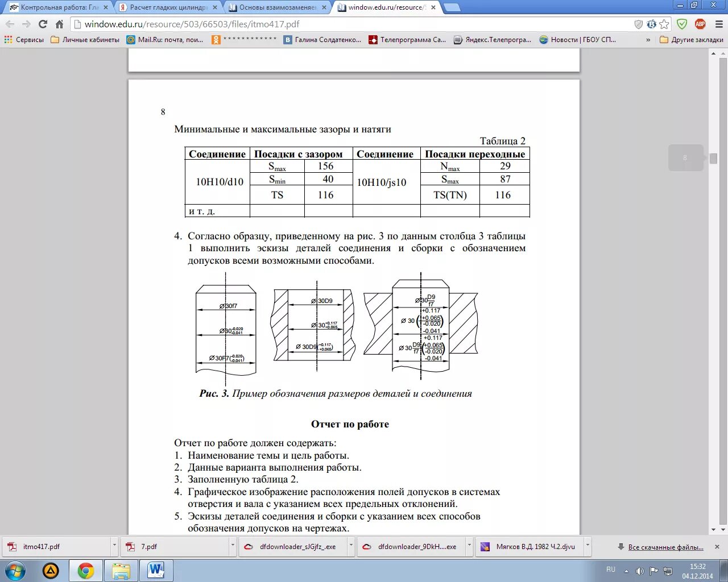Go back to the previous page
The height and width of the screenshot is (582, 728).
point(10,24)
